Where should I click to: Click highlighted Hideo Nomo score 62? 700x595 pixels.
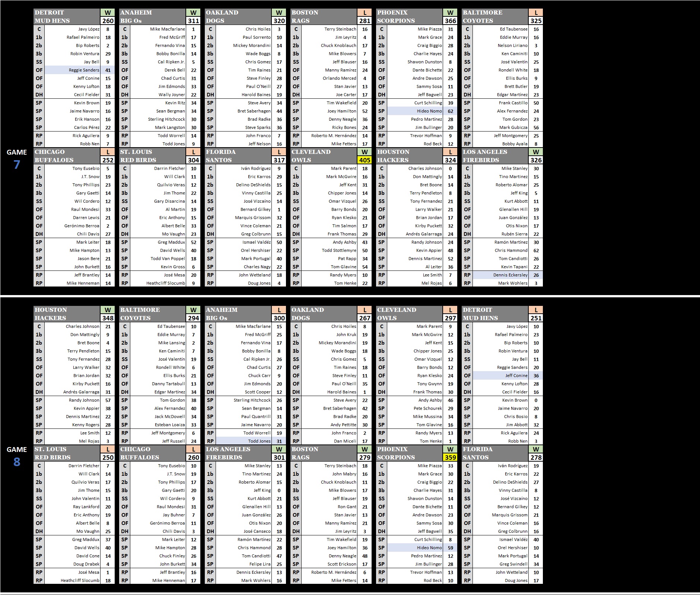450,111
